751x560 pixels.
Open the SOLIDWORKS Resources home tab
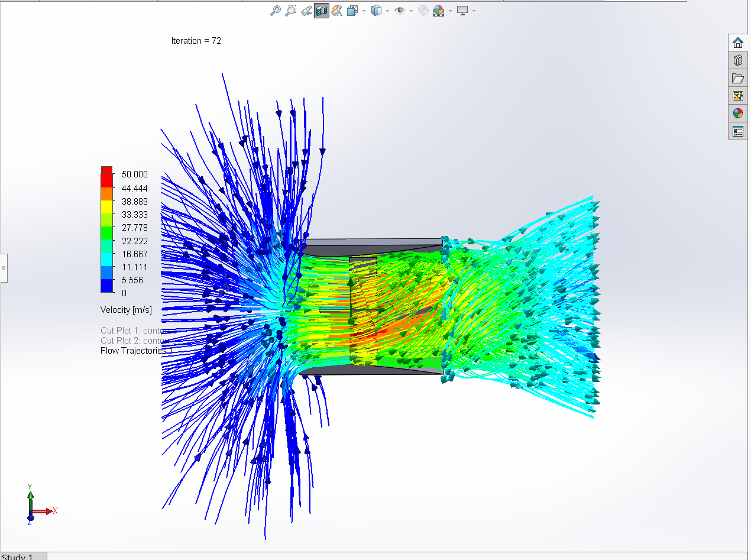click(x=737, y=43)
